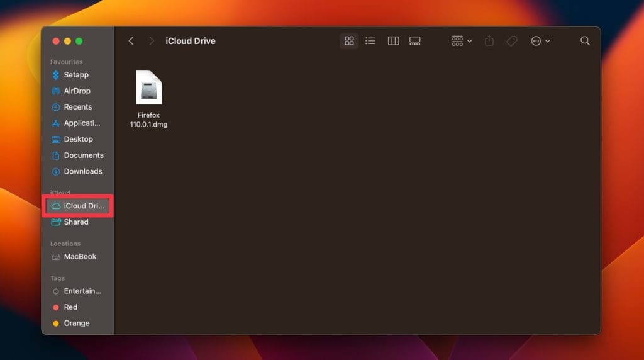Minimize the Finder window

(67, 41)
